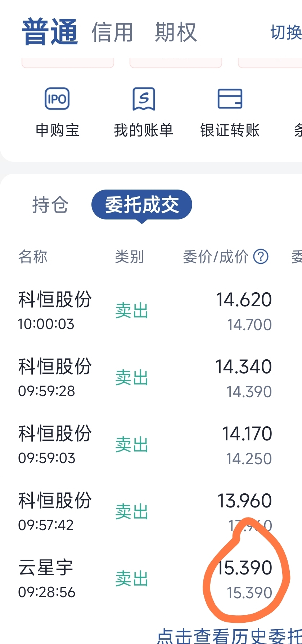Switch to the 普通 account tab
The height and width of the screenshot is (644, 302).
pyautogui.click(x=50, y=32)
